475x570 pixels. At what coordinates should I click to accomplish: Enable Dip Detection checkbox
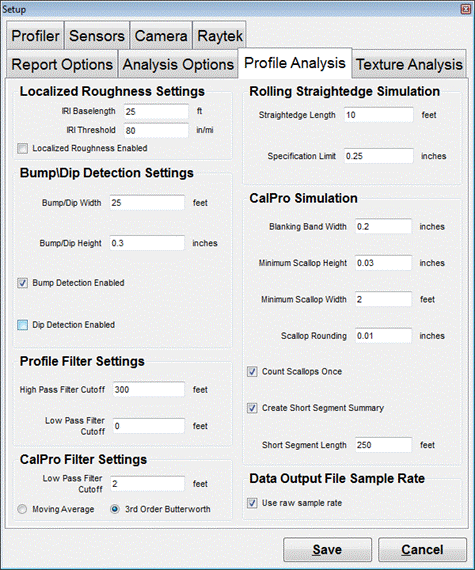click(x=23, y=325)
